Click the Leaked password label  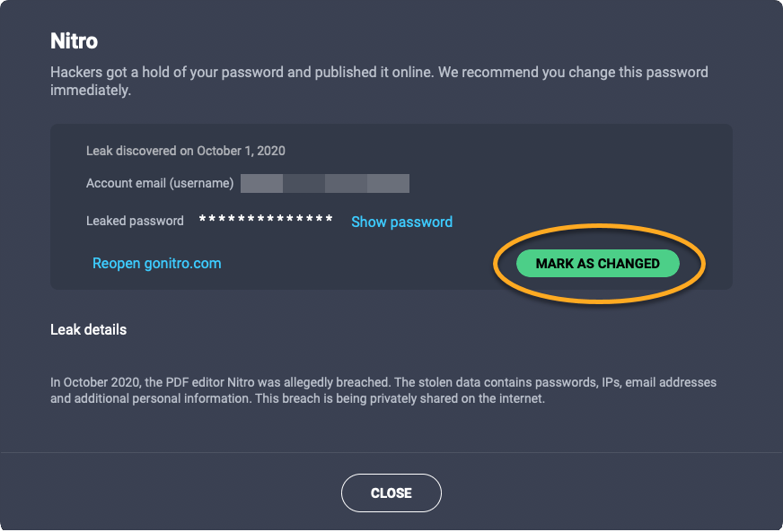135,221
